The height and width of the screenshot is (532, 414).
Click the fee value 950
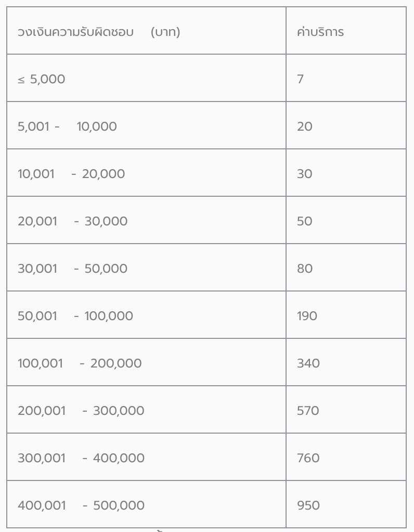click(308, 505)
